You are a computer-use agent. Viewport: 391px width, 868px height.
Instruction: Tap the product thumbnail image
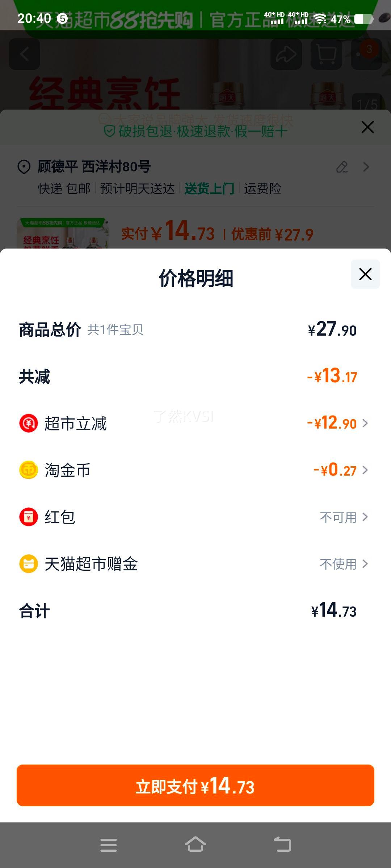tap(62, 233)
